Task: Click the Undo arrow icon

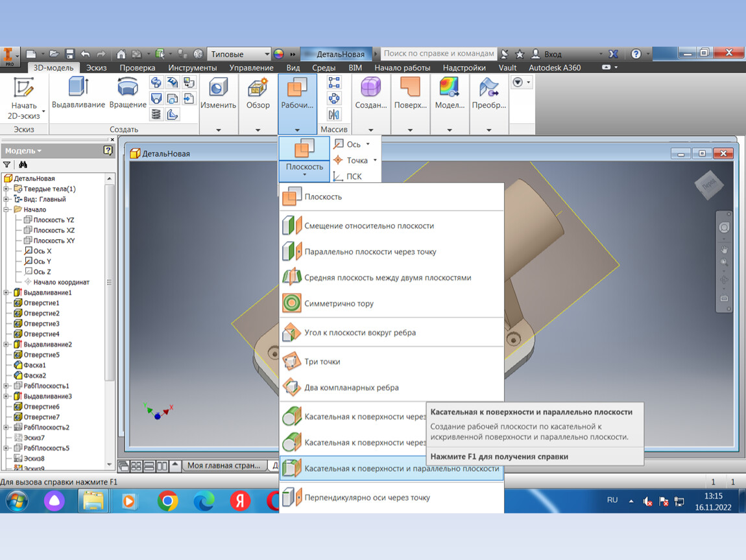Action: pyautogui.click(x=85, y=54)
